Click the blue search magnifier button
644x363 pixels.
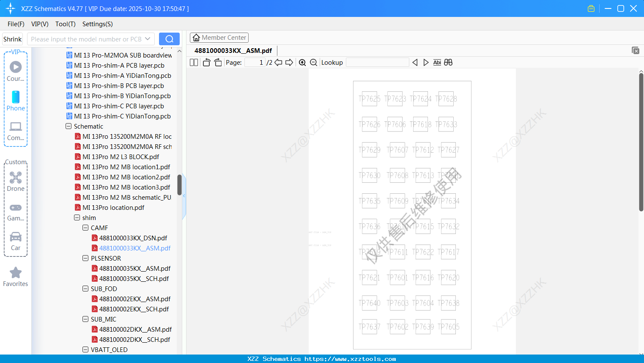point(169,38)
